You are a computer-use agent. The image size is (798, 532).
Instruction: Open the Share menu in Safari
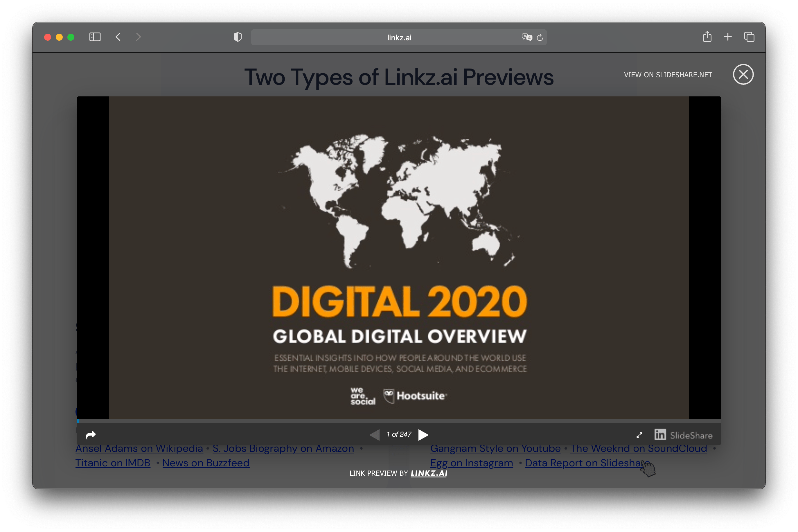(x=707, y=37)
